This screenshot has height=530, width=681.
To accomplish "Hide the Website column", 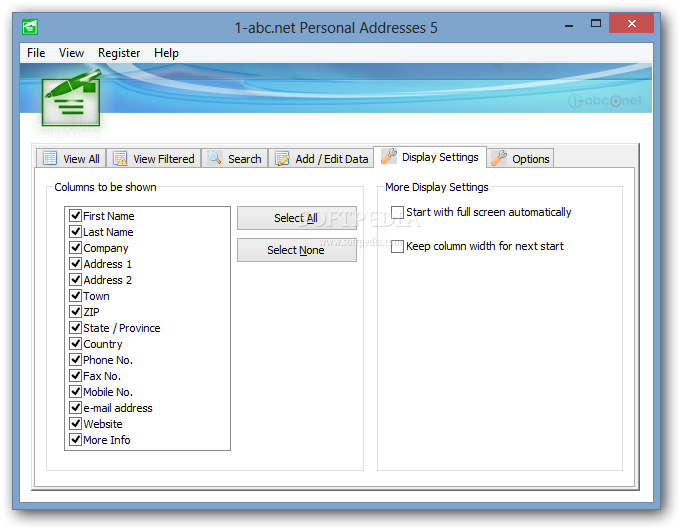I will pyautogui.click(x=76, y=424).
